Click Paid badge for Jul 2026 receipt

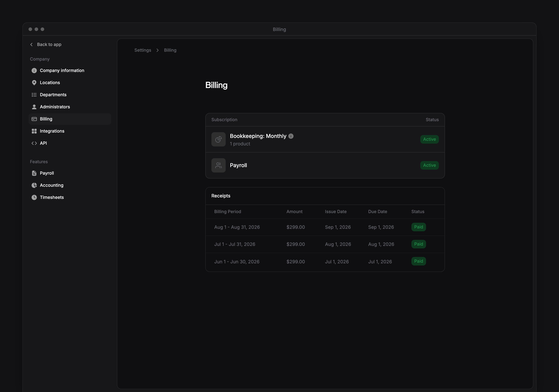pos(419,244)
